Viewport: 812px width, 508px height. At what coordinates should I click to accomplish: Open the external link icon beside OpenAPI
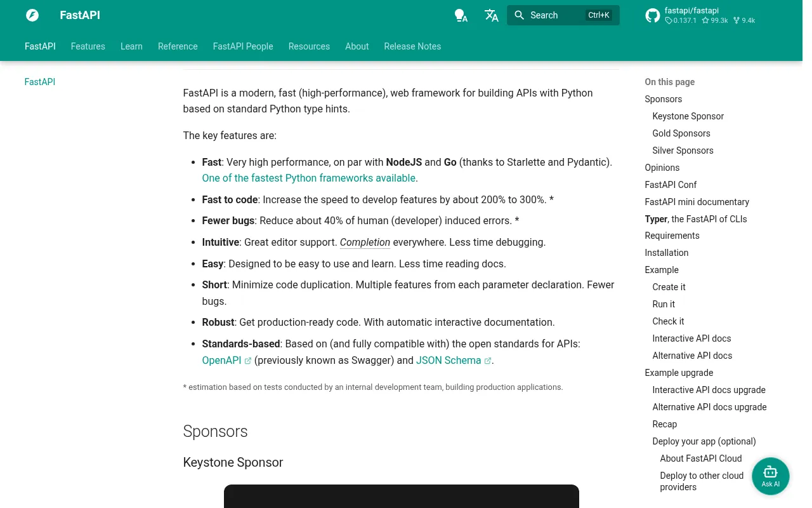248,361
